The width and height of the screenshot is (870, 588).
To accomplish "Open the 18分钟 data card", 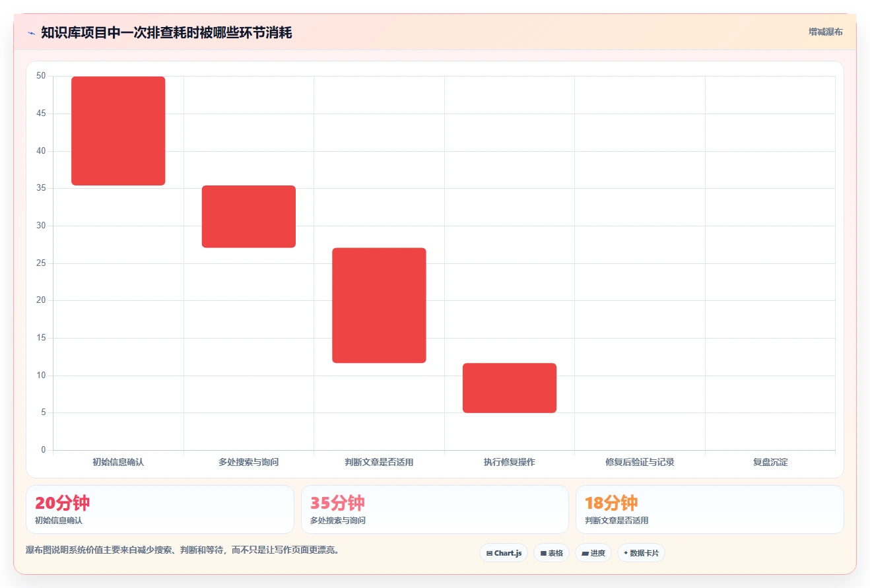I will click(710, 509).
